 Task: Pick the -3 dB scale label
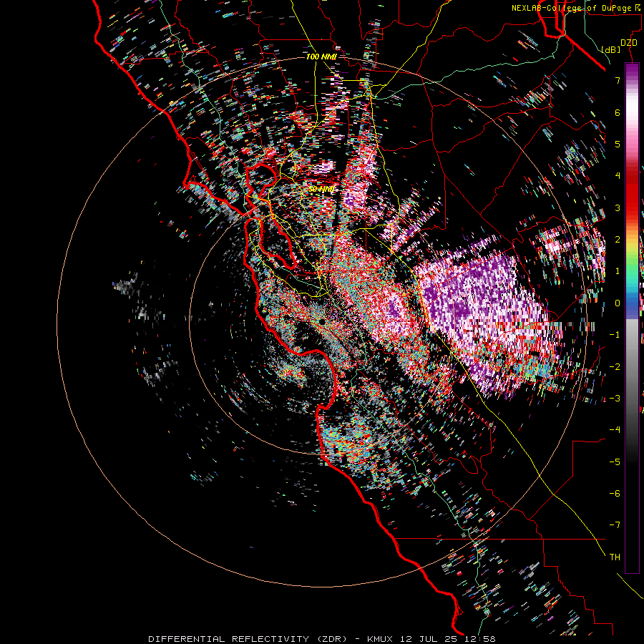coord(615,399)
